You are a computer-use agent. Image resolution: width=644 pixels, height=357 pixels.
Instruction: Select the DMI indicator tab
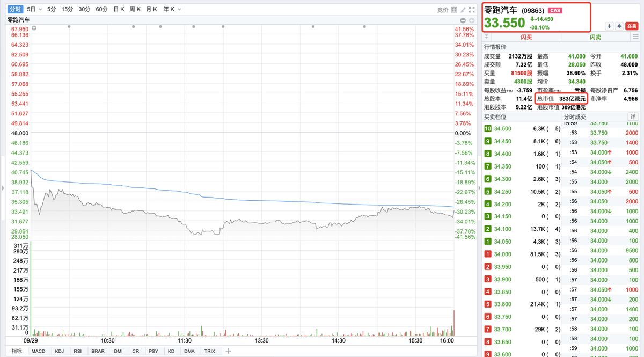118,351
